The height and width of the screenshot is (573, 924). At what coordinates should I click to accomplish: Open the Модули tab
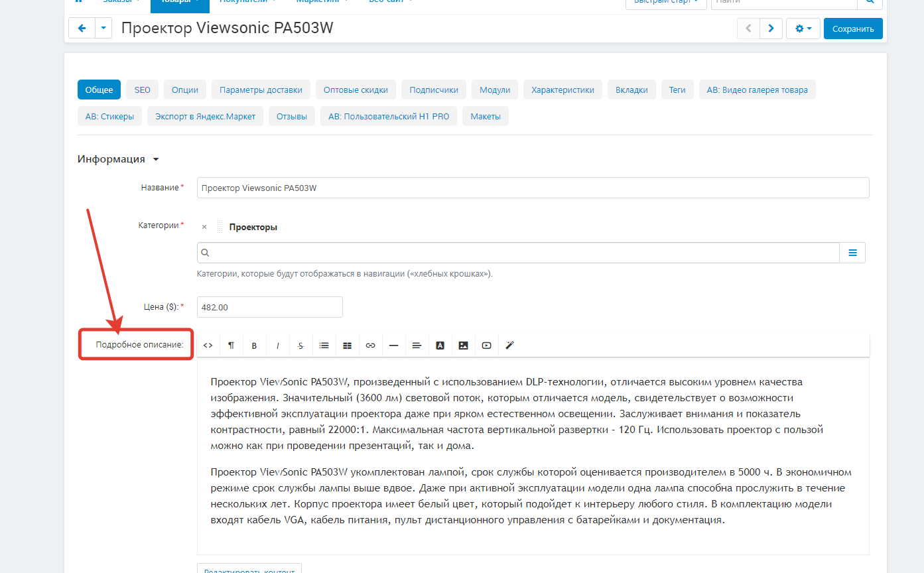(x=495, y=90)
